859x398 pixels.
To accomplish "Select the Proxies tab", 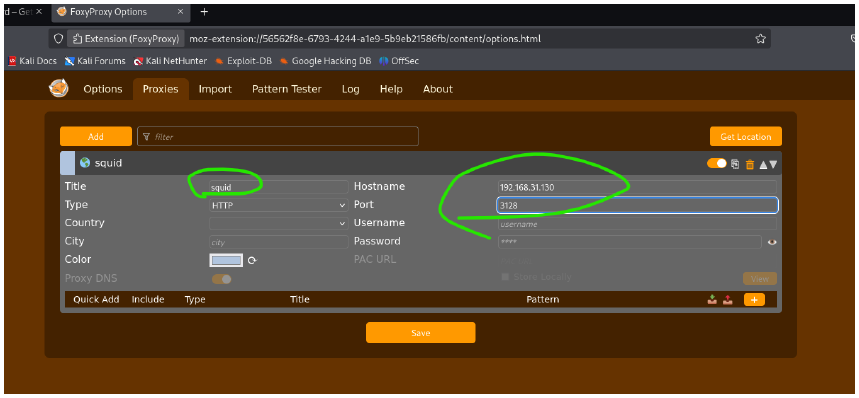I will [161, 89].
